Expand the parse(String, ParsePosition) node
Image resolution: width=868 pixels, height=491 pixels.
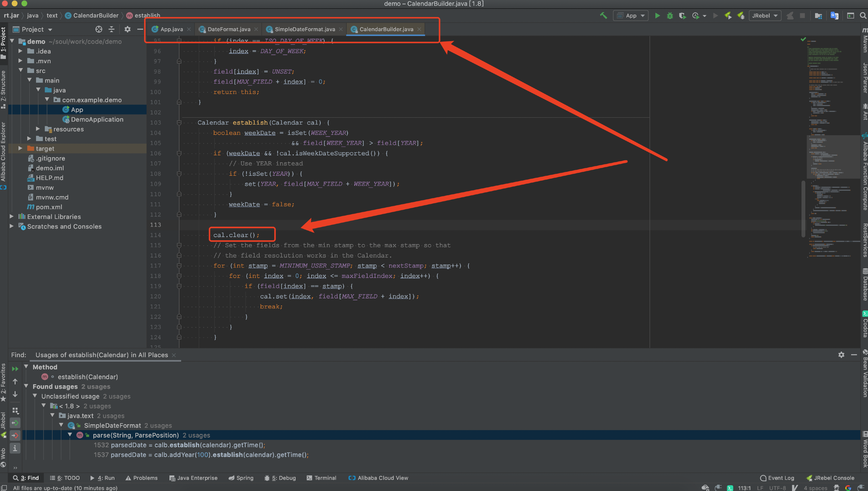point(70,434)
